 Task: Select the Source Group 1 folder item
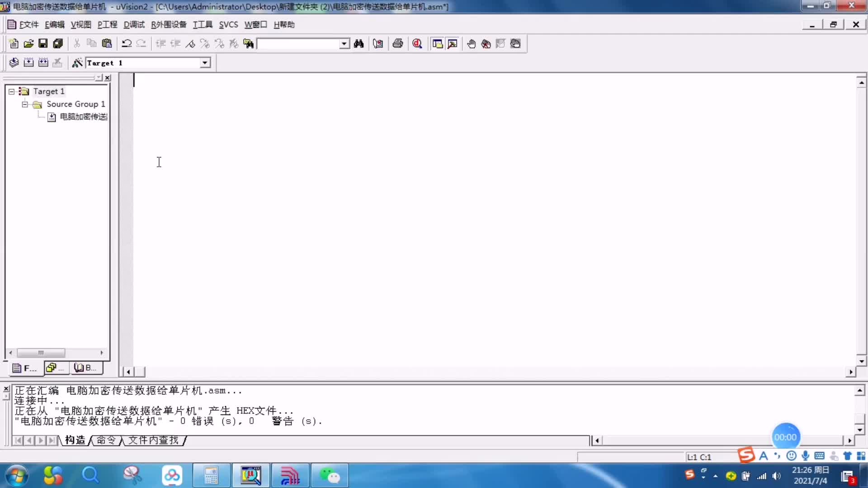(x=76, y=104)
